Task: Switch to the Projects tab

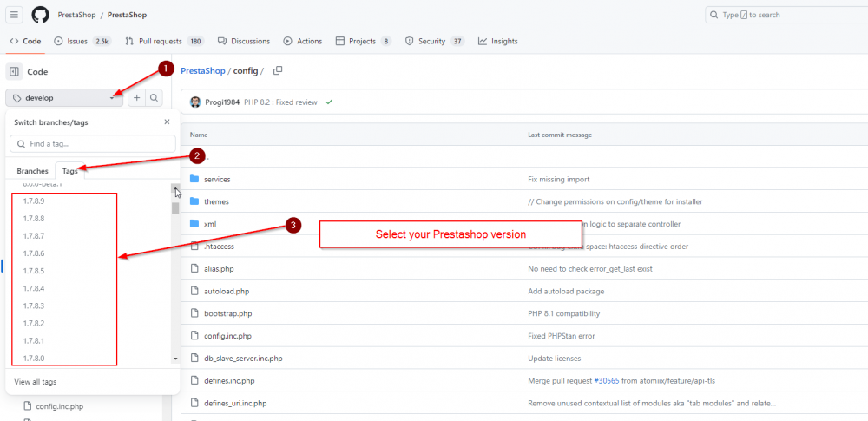Action: pyautogui.click(x=364, y=41)
